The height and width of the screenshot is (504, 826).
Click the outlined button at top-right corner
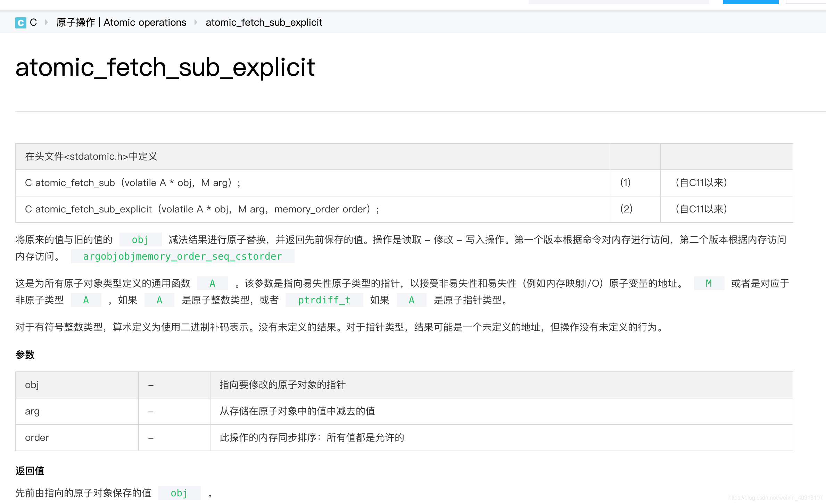[806, 2]
